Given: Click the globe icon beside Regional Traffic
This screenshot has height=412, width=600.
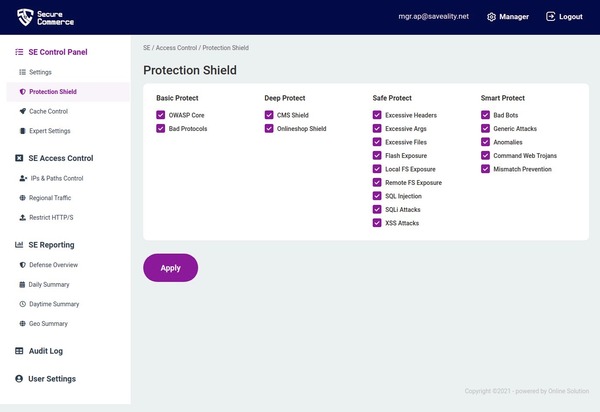Looking at the screenshot, I should pos(22,198).
